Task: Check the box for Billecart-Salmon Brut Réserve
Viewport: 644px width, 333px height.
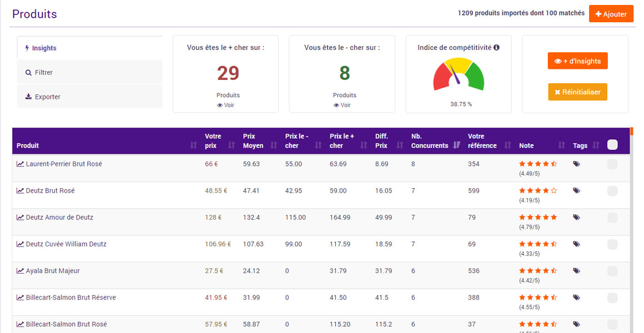Action: tap(612, 297)
